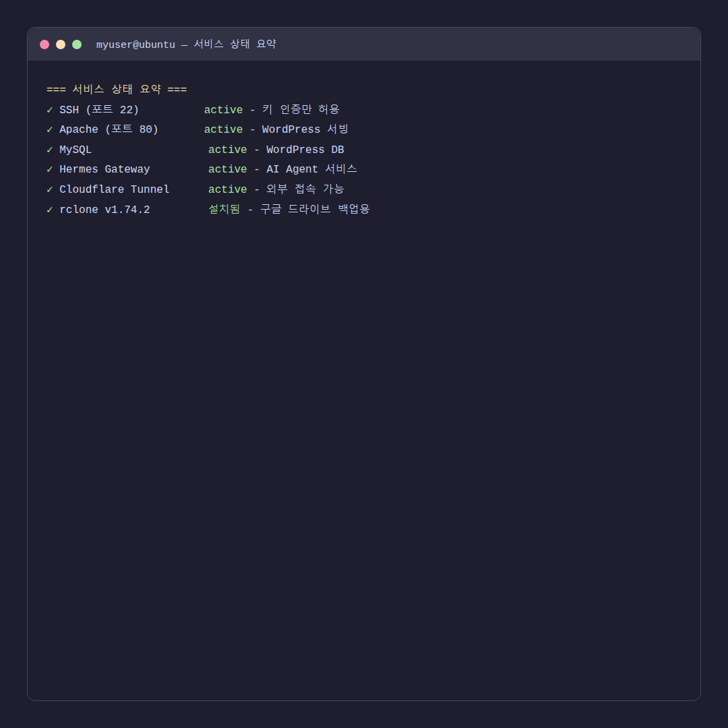
Task: Click the check mark beside Cloudflare Tunnel
Action: click(50, 189)
